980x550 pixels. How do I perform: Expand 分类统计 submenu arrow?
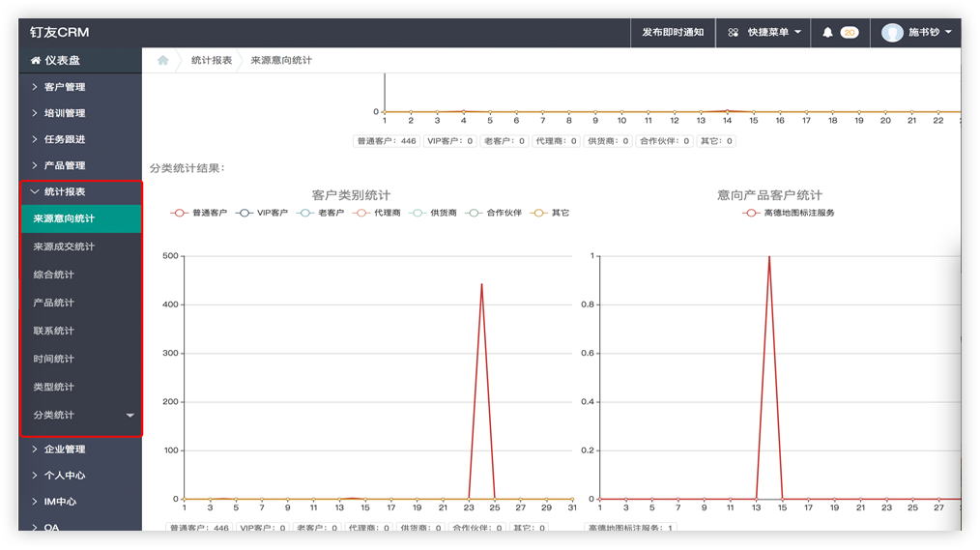[130, 415]
